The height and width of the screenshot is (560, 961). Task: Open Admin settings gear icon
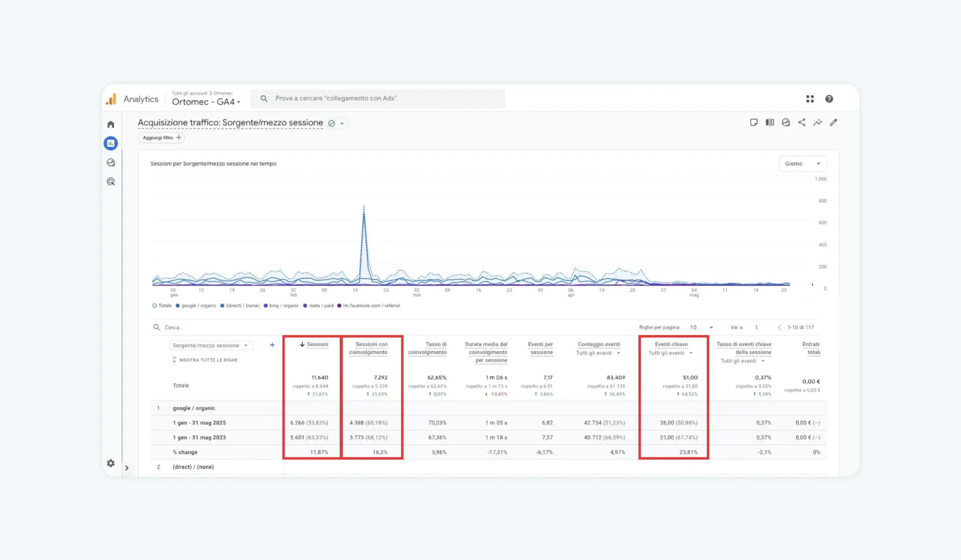click(x=111, y=463)
